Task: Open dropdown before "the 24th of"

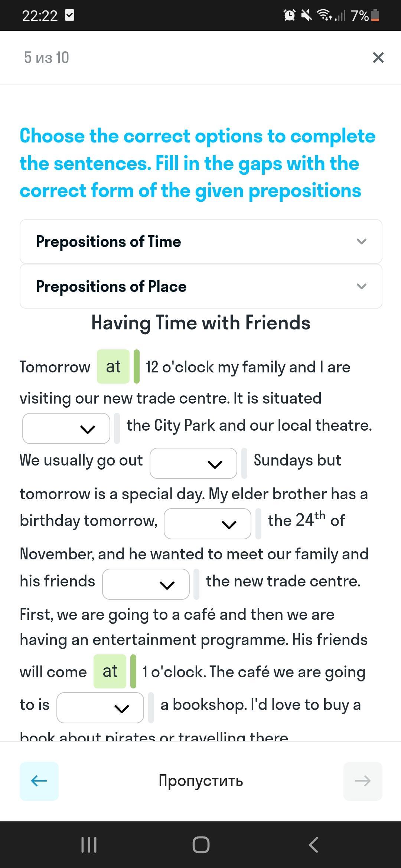Action: pos(207,524)
